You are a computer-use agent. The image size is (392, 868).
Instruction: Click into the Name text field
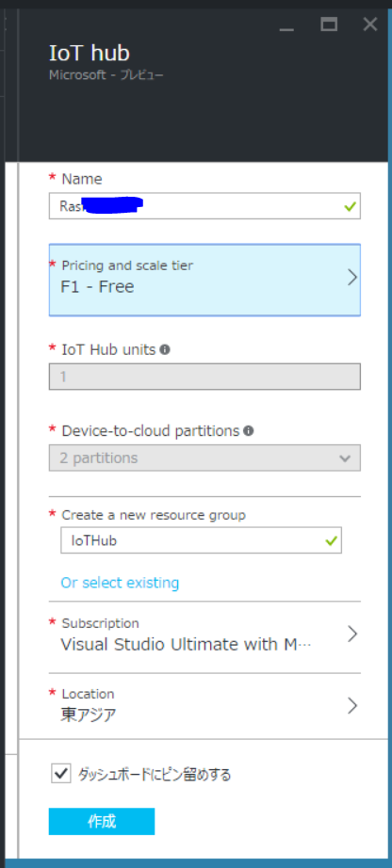point(204,206)
